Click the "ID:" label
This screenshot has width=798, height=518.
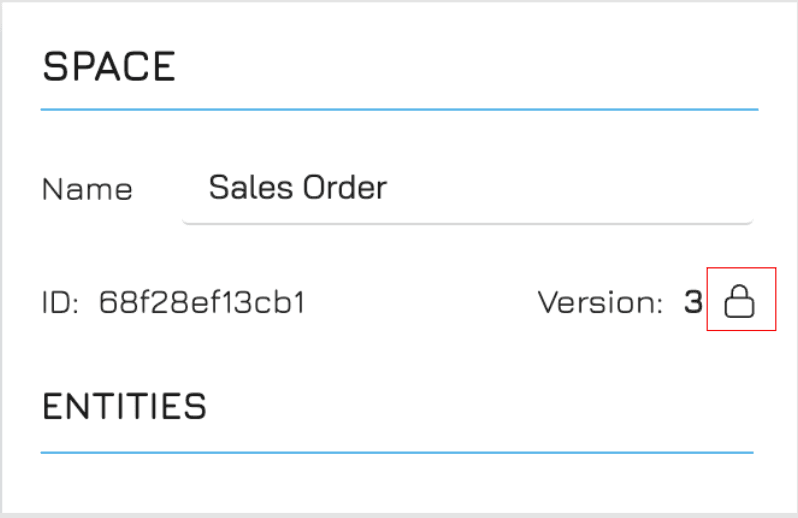pyautogui.click(x=60, y=302)
